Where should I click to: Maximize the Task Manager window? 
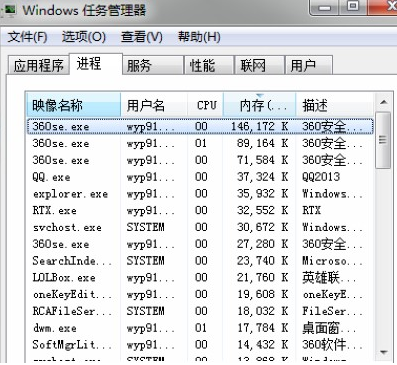(354, 7)
